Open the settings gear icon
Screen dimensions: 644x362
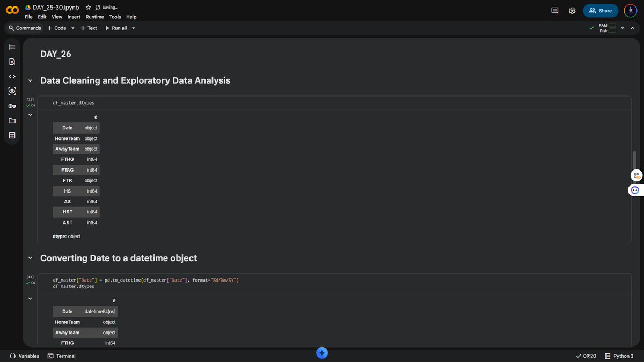tap(572, 11)
